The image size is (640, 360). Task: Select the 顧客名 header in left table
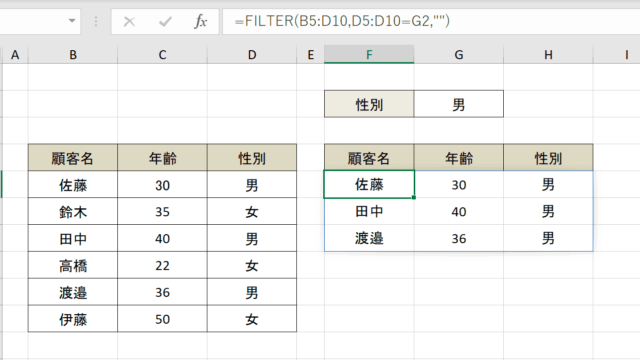coord(73,158)
